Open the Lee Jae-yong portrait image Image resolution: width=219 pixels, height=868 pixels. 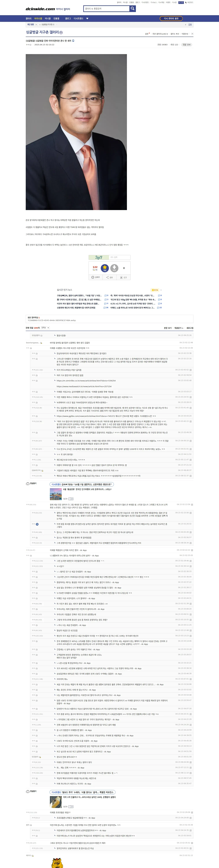click(x=76, y=132)
